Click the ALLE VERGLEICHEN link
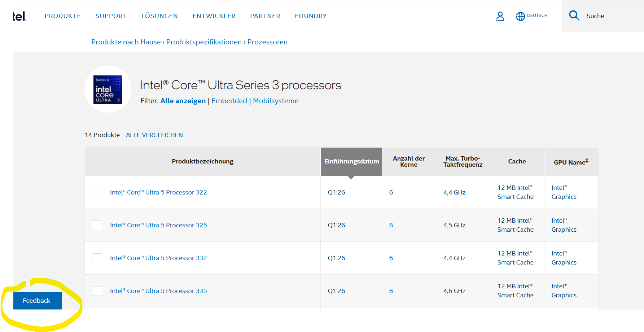The width and height of the screenshot is (644, 332). [x=154, y=135]
